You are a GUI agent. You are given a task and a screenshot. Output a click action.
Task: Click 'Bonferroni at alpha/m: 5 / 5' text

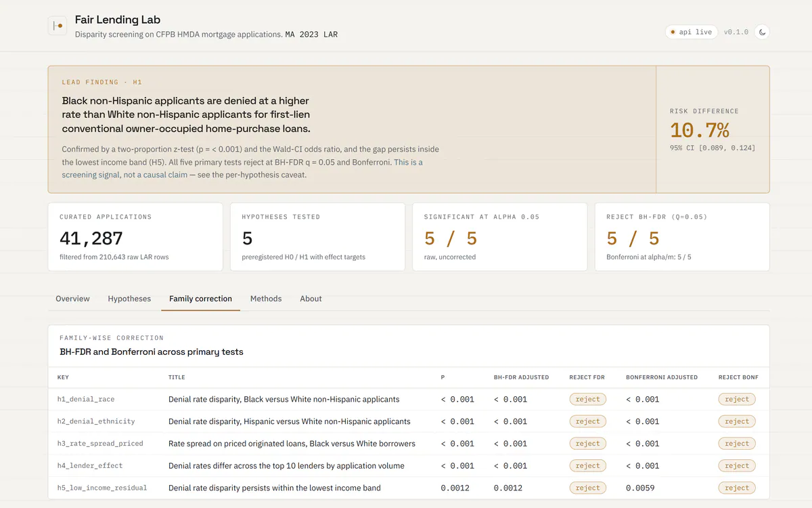(649, 257)
